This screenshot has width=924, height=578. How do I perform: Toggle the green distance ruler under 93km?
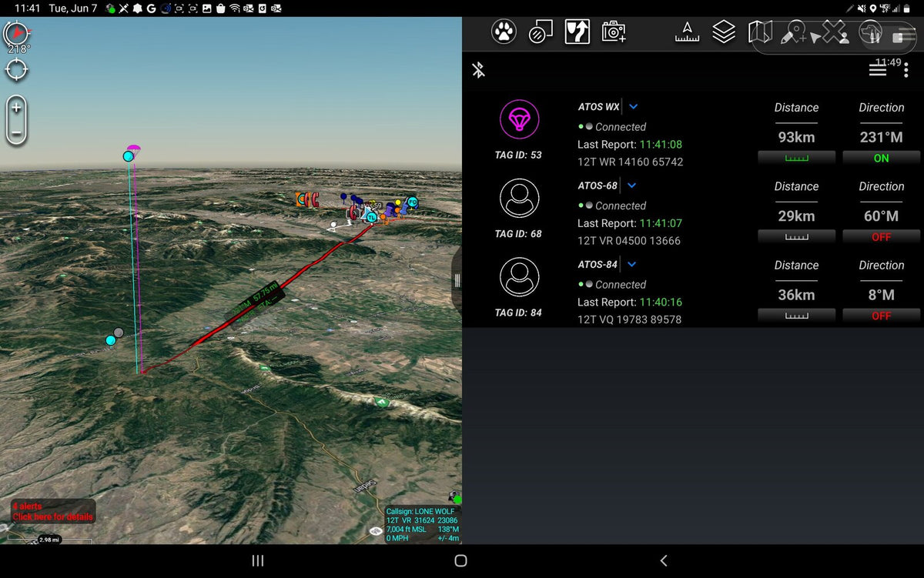[796, 158]
